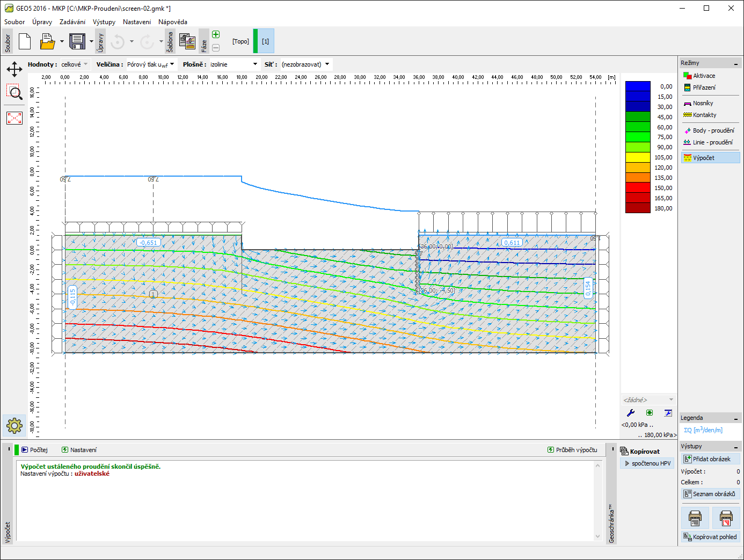Screen dimensions: 744x560
Task: Select Výpočet mode
Action: 710,158
